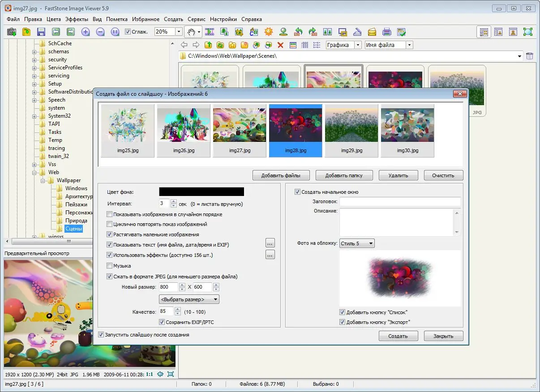Rotate the image 90 degrees left
Screen dimensions: 540x392
point(299,32)
